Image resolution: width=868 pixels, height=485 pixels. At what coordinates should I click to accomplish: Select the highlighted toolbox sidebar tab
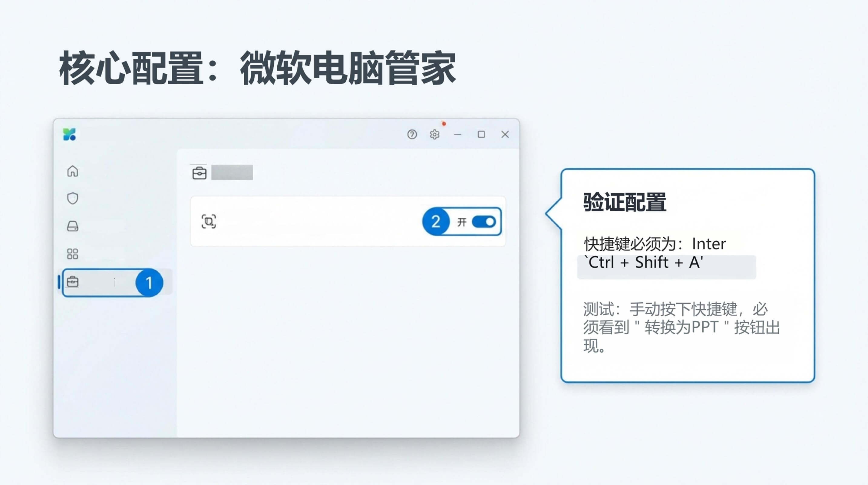[101, 283]
